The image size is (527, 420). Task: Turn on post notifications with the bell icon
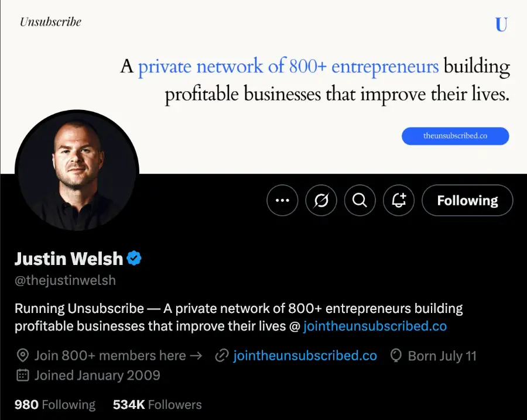(x=399, y=201)
